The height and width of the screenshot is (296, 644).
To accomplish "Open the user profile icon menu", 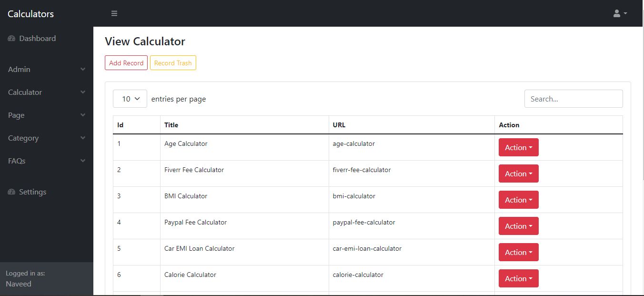I will click(x=620, y=13).
